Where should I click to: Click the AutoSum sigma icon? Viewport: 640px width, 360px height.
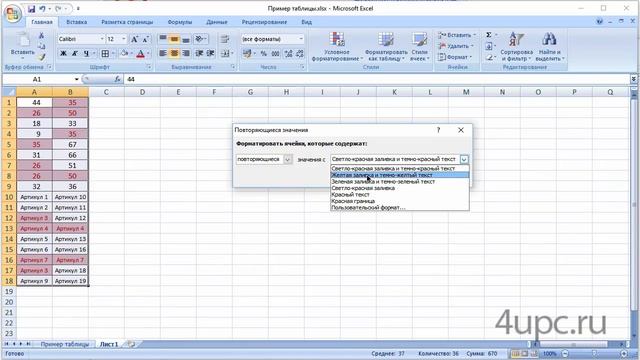[x=489, y=35]
